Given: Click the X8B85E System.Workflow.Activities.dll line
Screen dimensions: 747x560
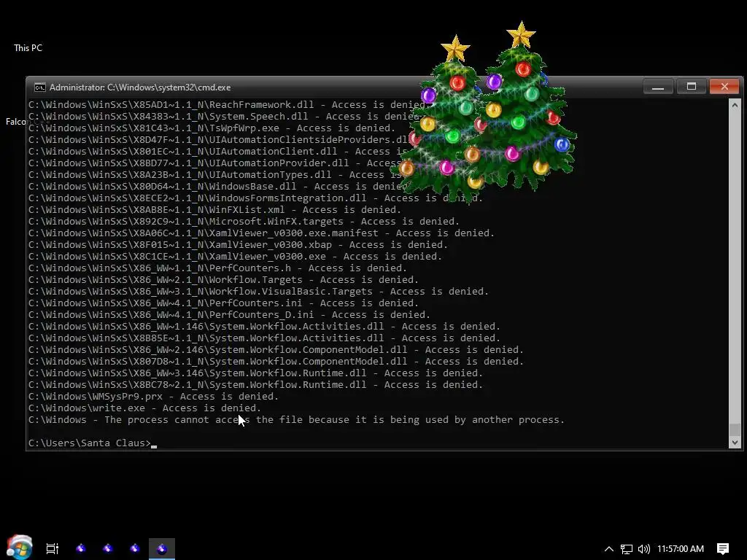Looking at the screenshot, I should [x=264, y=338].
